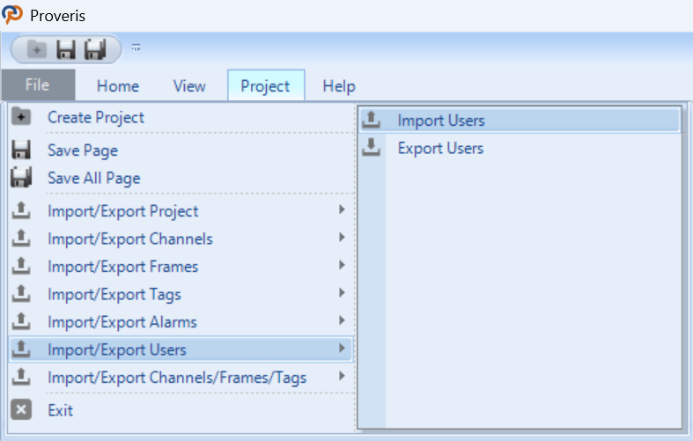This screenshot has height=441, width=693.
Task: Click the Proveris logo icon in title bar
Action: click(12, 15)
